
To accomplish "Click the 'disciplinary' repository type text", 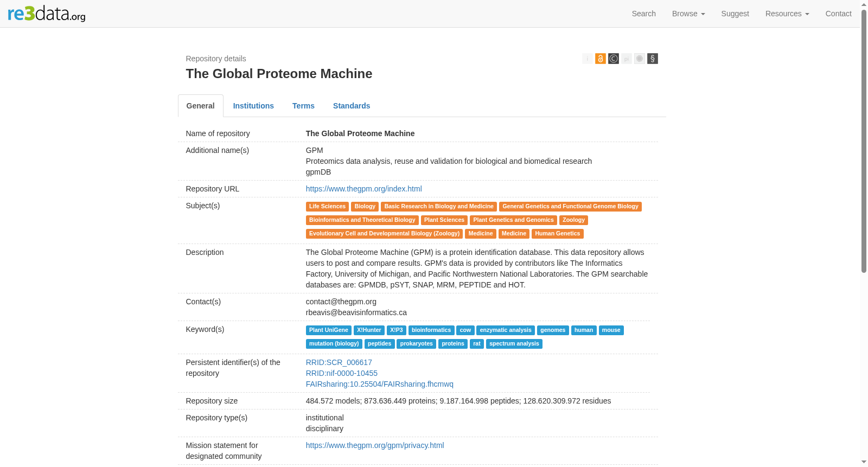I will (x=324, y=428).
